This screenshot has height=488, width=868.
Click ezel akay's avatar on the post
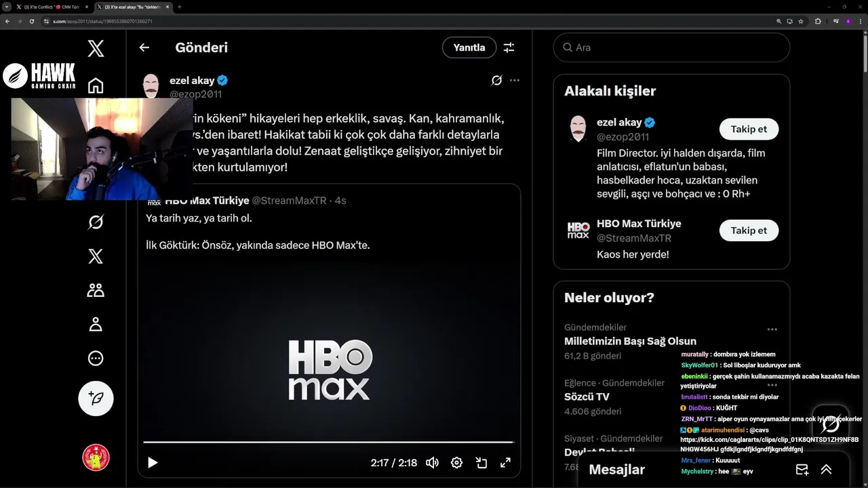151,87
